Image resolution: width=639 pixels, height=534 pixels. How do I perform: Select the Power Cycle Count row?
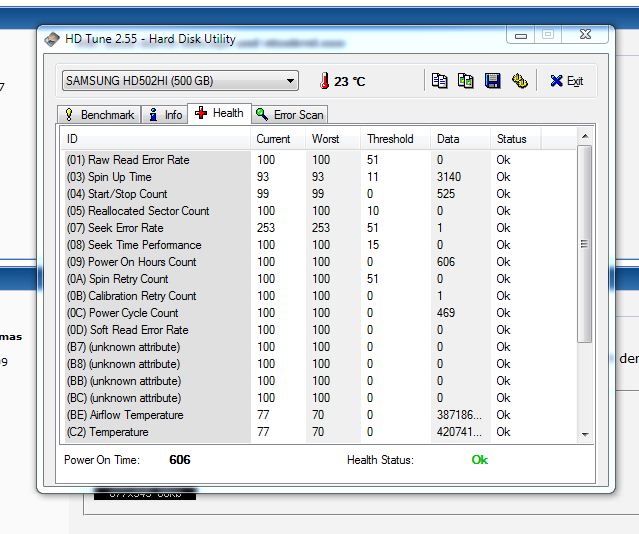click(320, 313)
